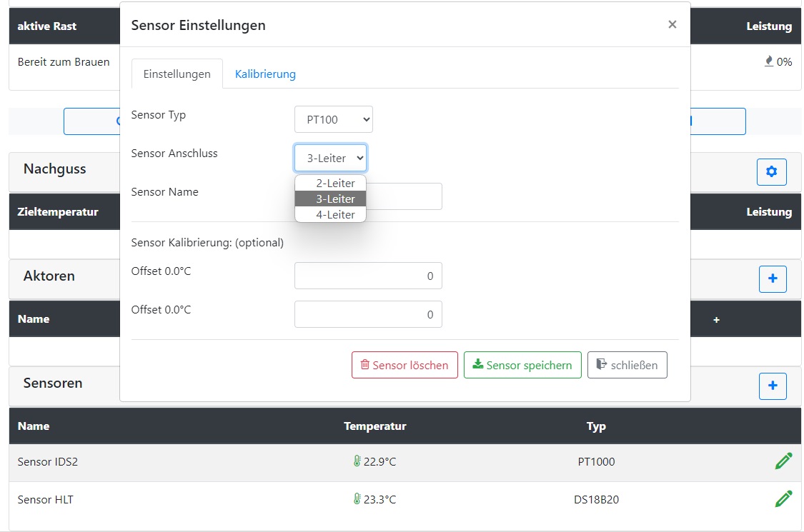Open Nachguss gear settings icon

772,172
